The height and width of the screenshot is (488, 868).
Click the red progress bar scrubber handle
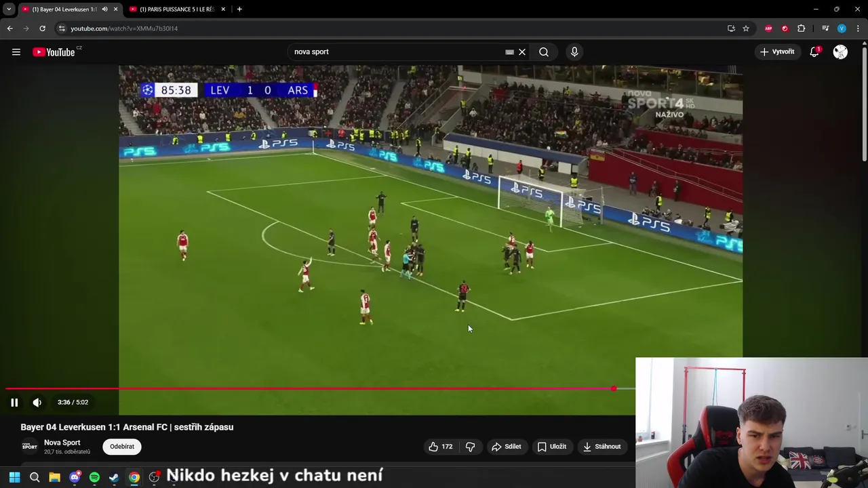tap(613, 389)
